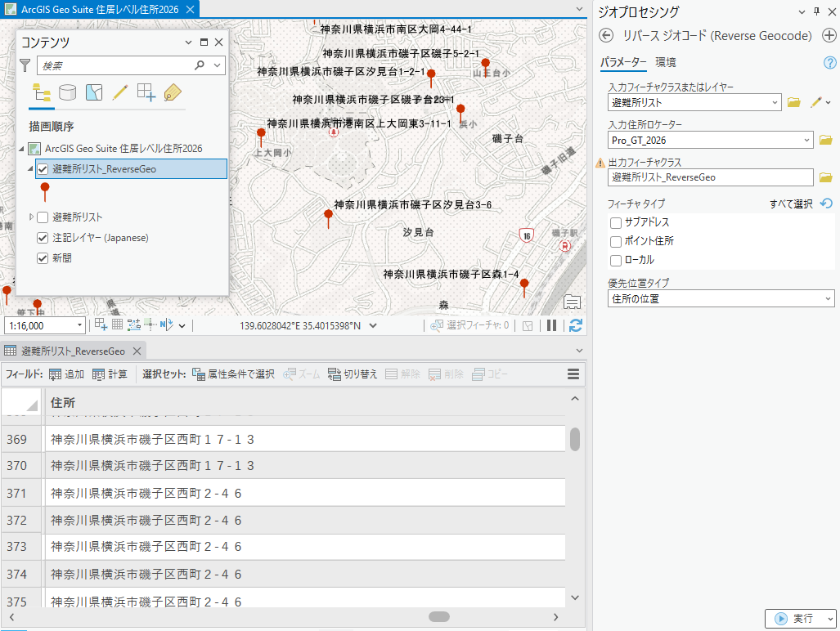The height and width of the screenshot is (631, 840).
Task: Switch to the パラメーター tab
Action: click(x=623, y=62)
